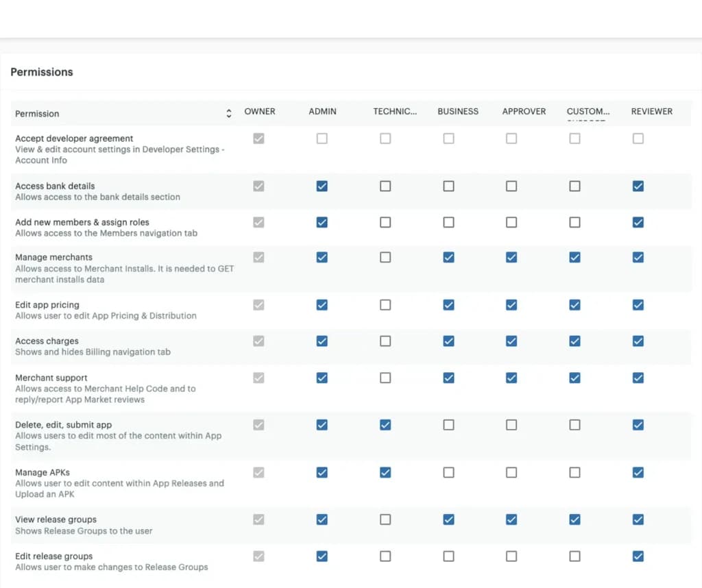Uncheck Business for Access charges

pos(448,341)
